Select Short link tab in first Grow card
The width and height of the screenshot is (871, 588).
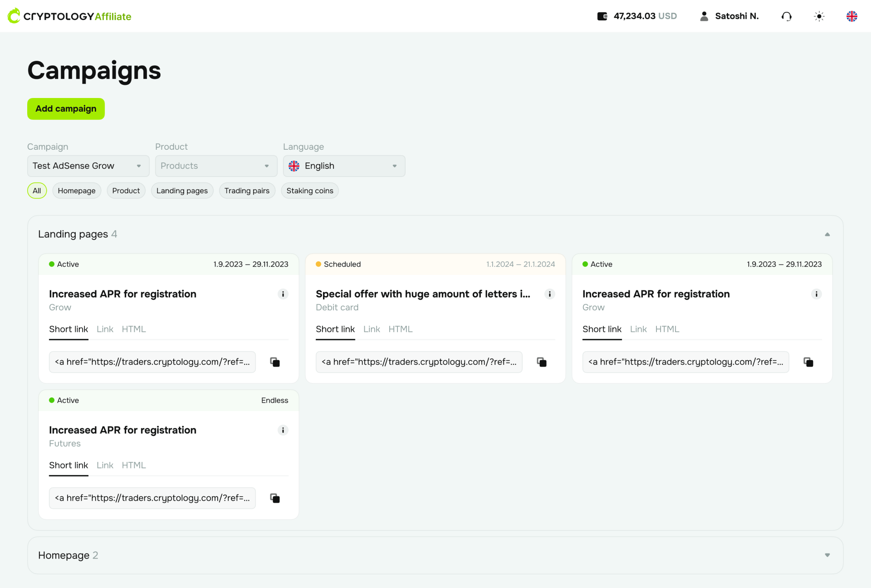click(x=69, y=329)
